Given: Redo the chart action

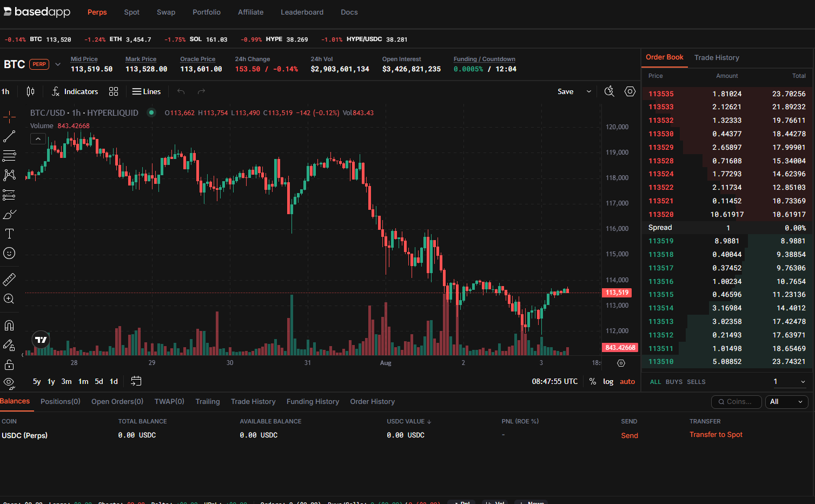Looking at the screenshot, I should [201, 91].
